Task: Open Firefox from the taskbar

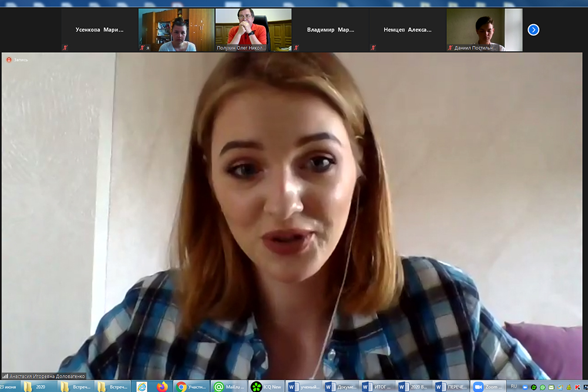Action: [162, 387]
